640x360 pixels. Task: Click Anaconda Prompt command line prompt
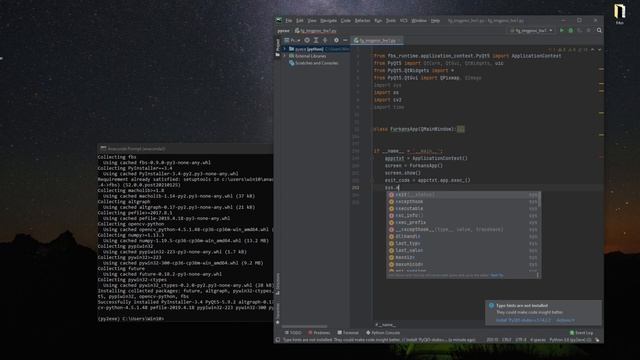pyautogui.click(x=131, y=318)
